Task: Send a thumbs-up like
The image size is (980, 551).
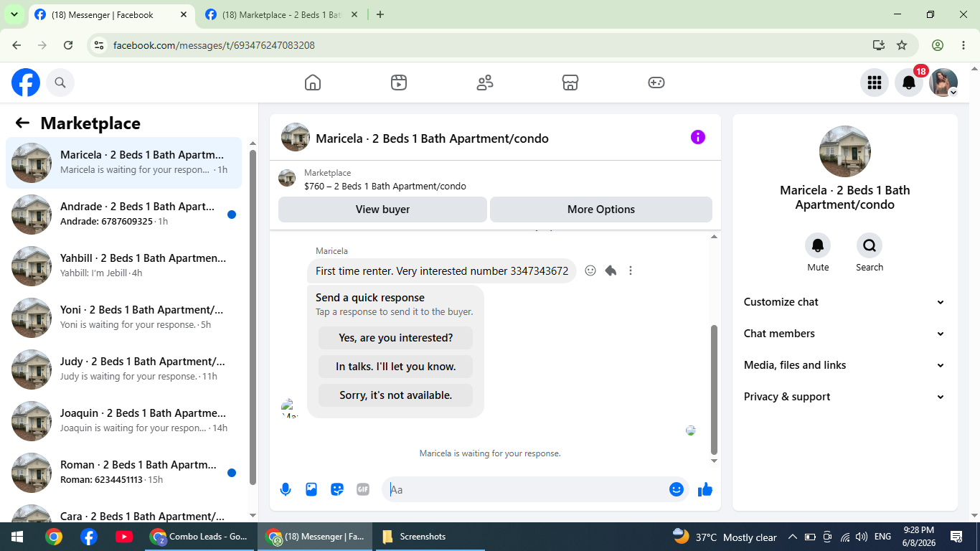Action: point(705,489)
